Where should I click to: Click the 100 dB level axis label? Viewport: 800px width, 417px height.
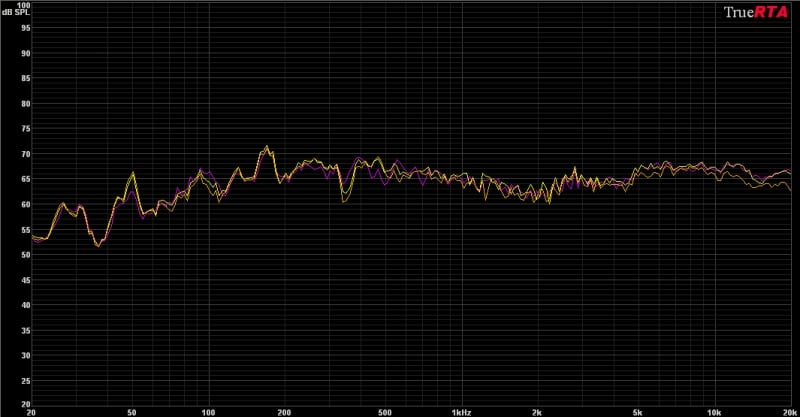23,5
